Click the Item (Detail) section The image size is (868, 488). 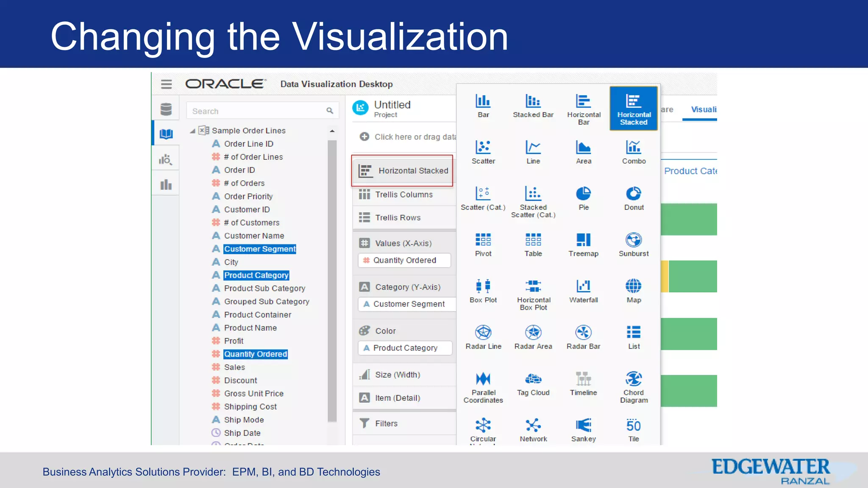point(404,398)
